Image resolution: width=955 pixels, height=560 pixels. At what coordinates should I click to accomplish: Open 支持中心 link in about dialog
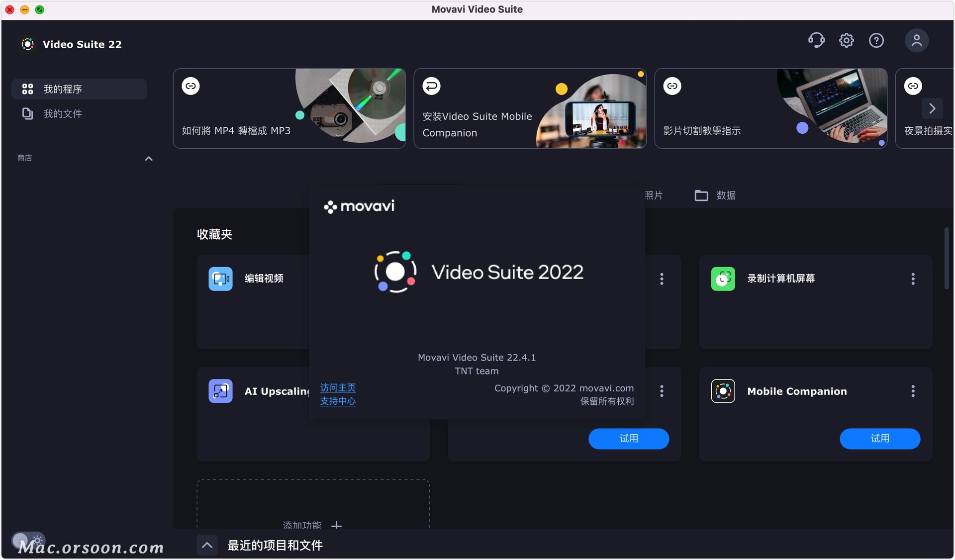coord(338,401)
